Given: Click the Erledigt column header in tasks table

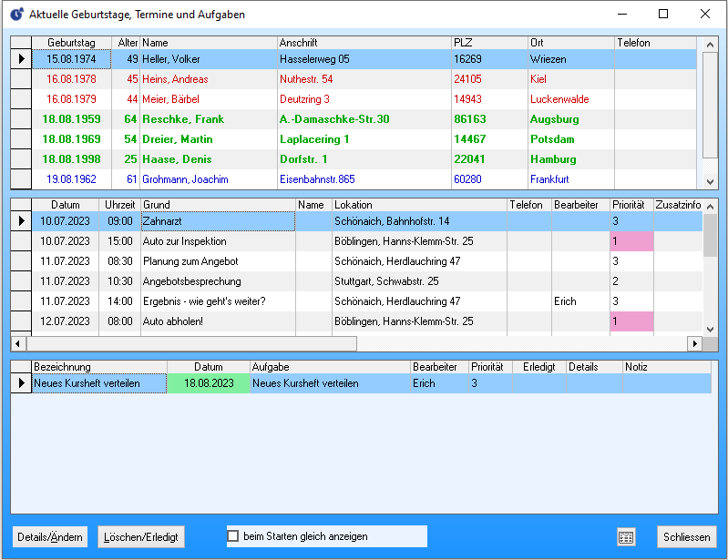Looking at the screenshot, I should click(x=538, y=367).
